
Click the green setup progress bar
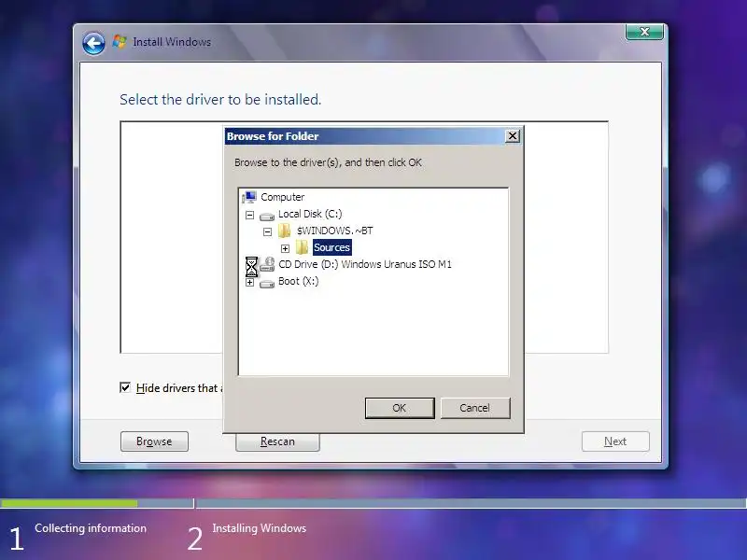[x=69, y=503]
